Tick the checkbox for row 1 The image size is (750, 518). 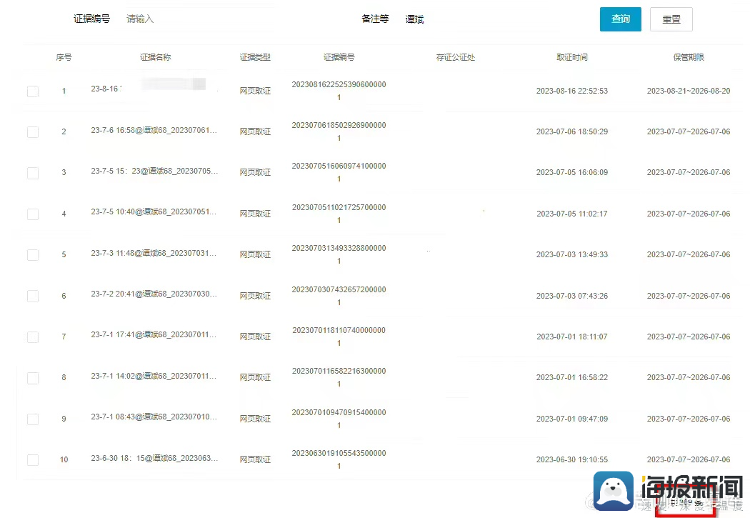click(33, 91)
